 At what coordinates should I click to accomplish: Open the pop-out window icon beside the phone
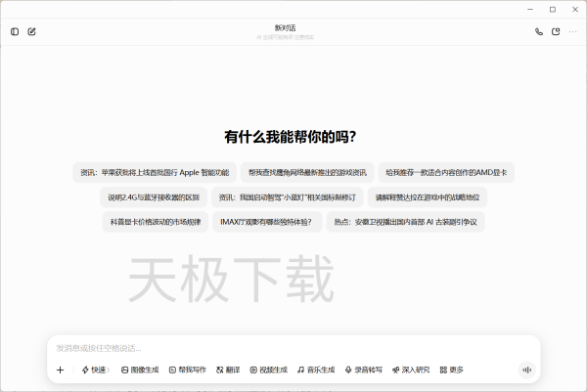point(556,32)
